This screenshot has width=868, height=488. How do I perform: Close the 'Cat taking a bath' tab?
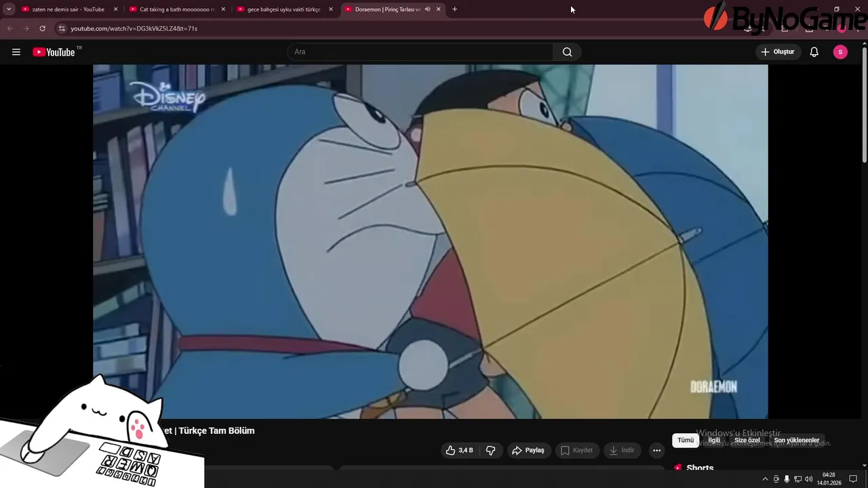[223, 9]
